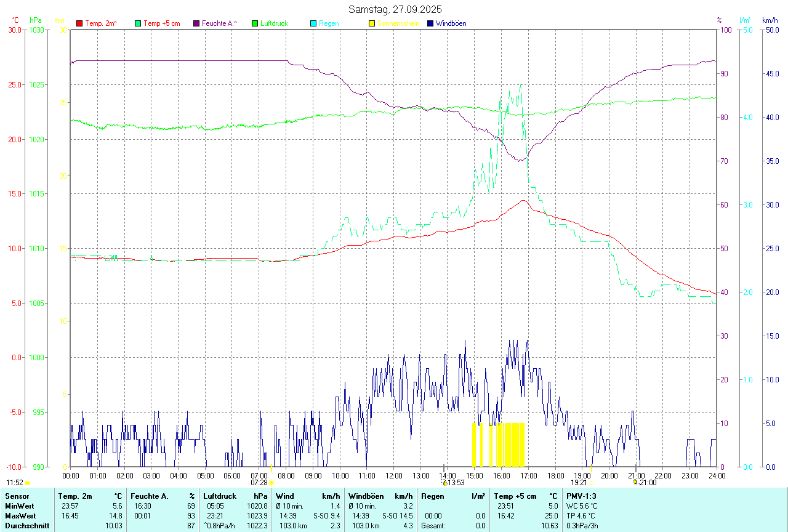The image size is (788, 532).
Task: Click the teal Temp +5 cm legend square
Action: pos(138,23)
